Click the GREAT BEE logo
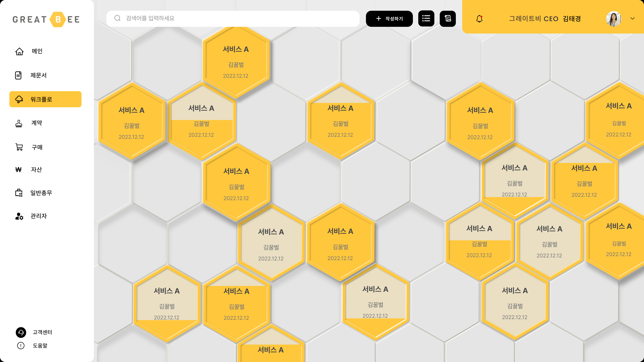Image resolution: width=644 pixels, height=362 pixels. tap(46, 19)
